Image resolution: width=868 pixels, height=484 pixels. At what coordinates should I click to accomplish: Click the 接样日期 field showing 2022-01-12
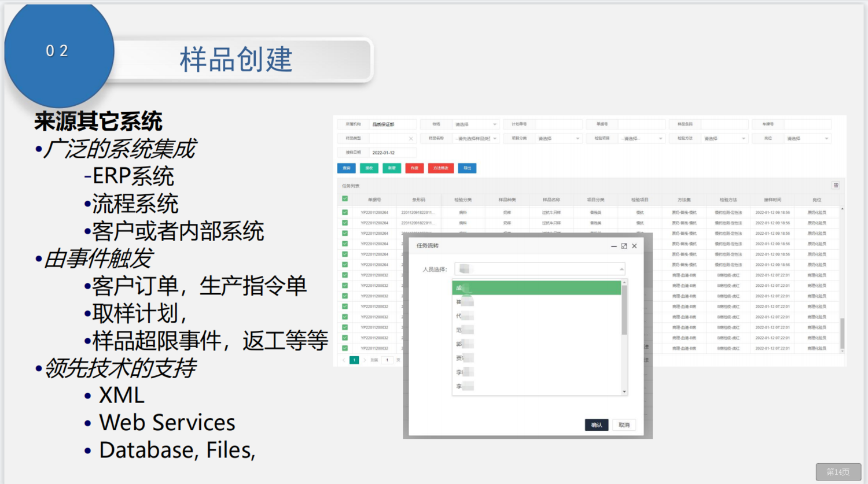[393, 153]
